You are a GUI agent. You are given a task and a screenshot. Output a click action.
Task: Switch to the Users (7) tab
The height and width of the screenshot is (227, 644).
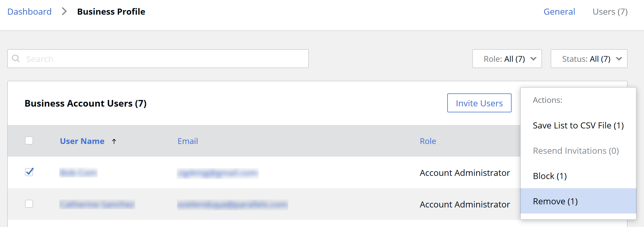(x=610, y=12)
